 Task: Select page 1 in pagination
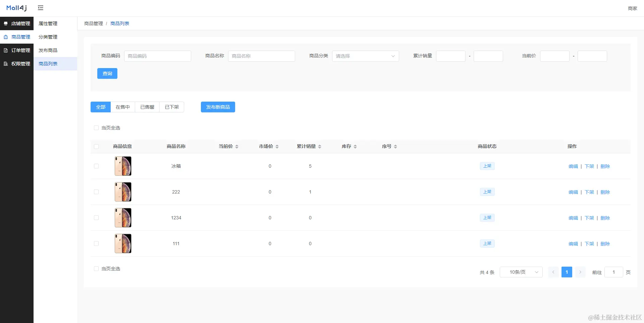tap(567, 272)
